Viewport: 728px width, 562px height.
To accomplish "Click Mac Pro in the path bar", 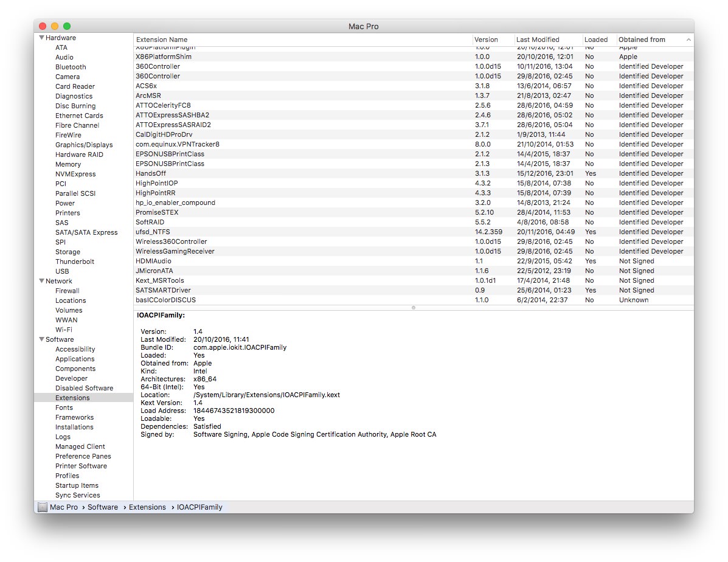I will (x=64, y=507).
